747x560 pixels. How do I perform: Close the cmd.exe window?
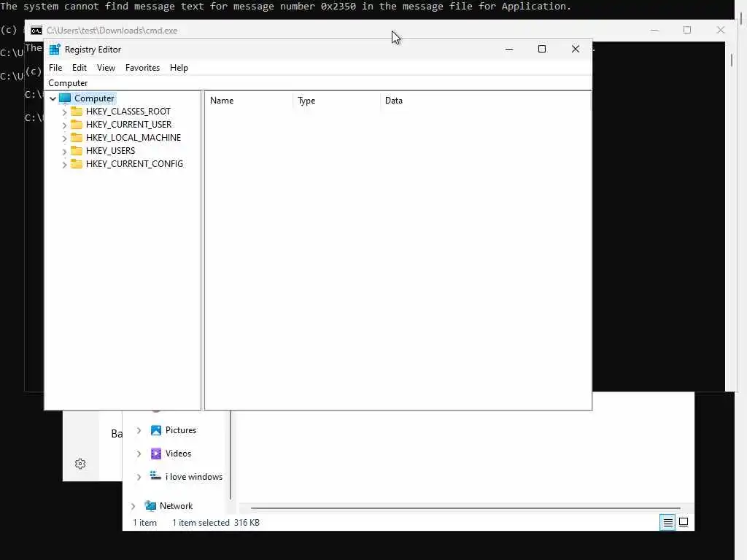coord(720,30)
